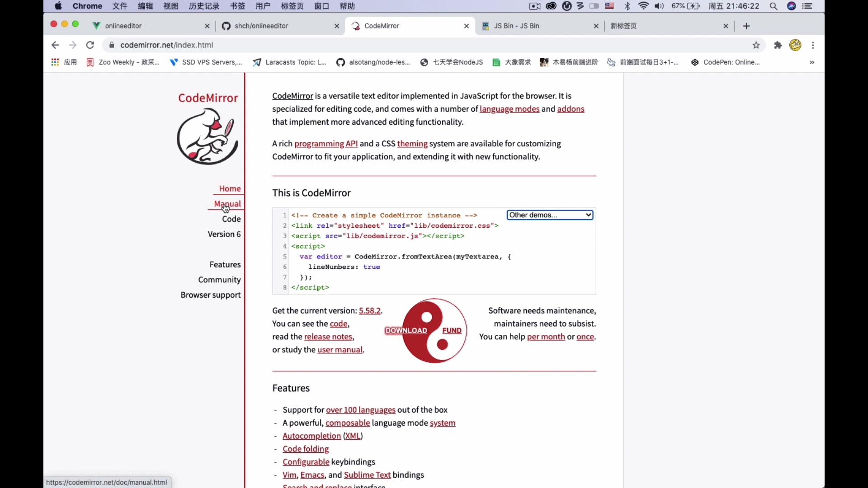The image size is (868, 488).
Task: Show more bookmarks overflow chevron
Action: pos(812,62)
